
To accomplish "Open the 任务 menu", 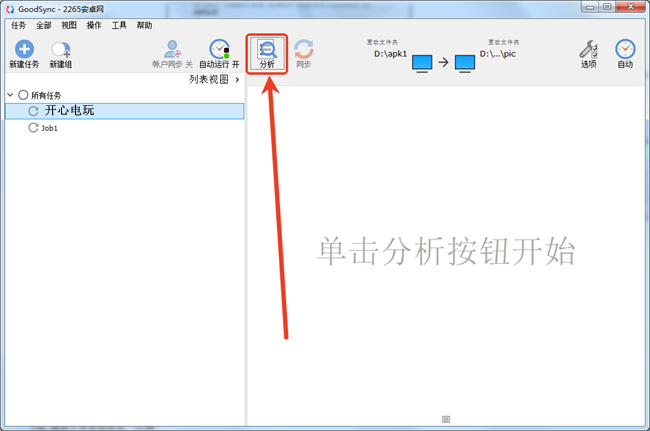I will tap(18, 25).
